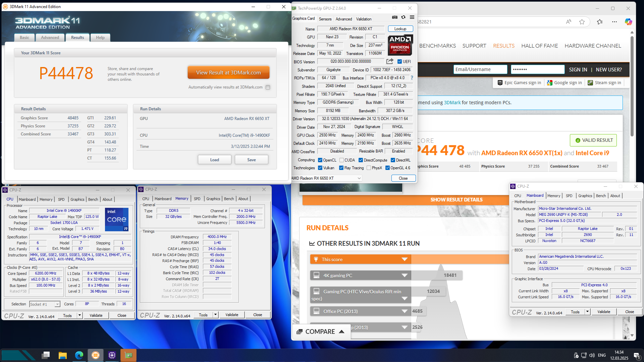Click the Load button in 3DMark 11
644x362 pixels.
coord(214,160)
